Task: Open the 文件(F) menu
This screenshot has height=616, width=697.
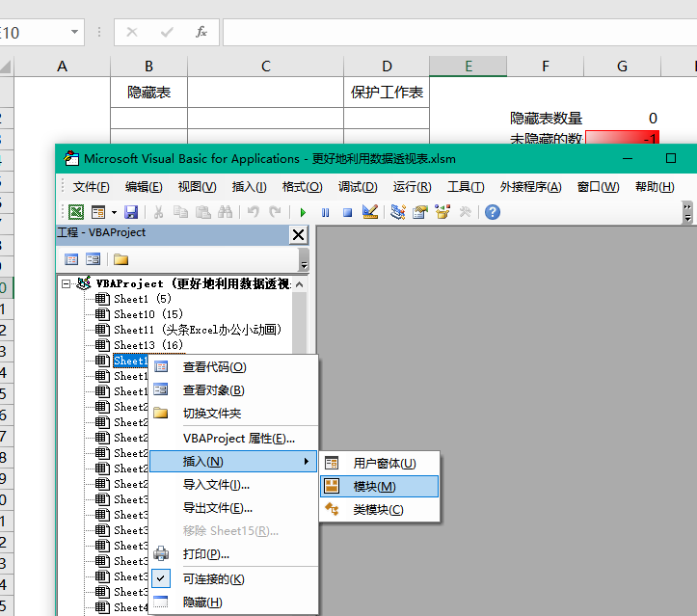Action: click(x=92, y=187)
